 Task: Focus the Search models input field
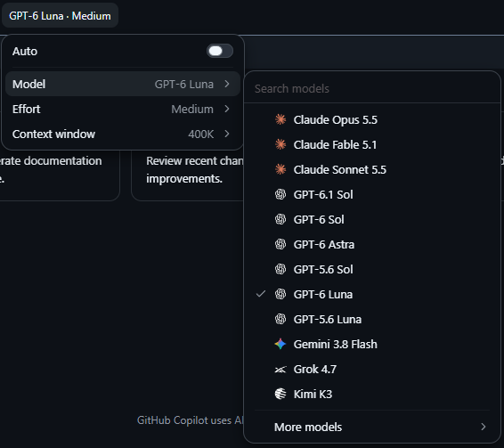372,88
